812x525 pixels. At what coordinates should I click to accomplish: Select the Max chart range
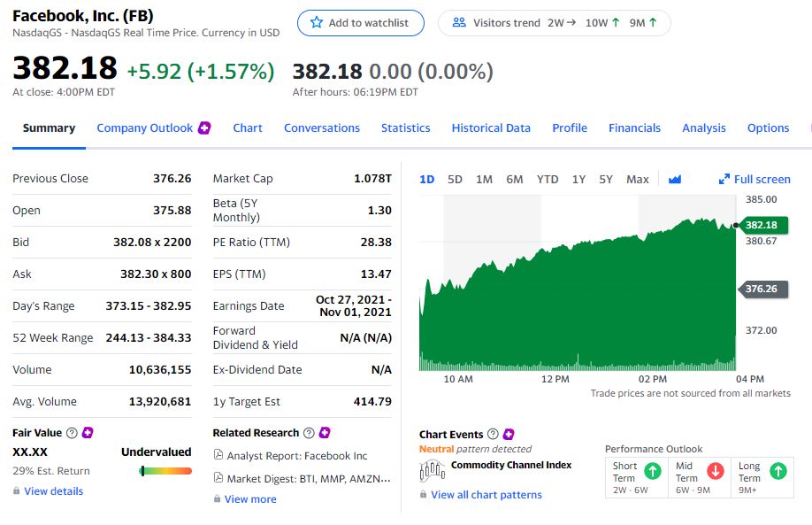638,180
